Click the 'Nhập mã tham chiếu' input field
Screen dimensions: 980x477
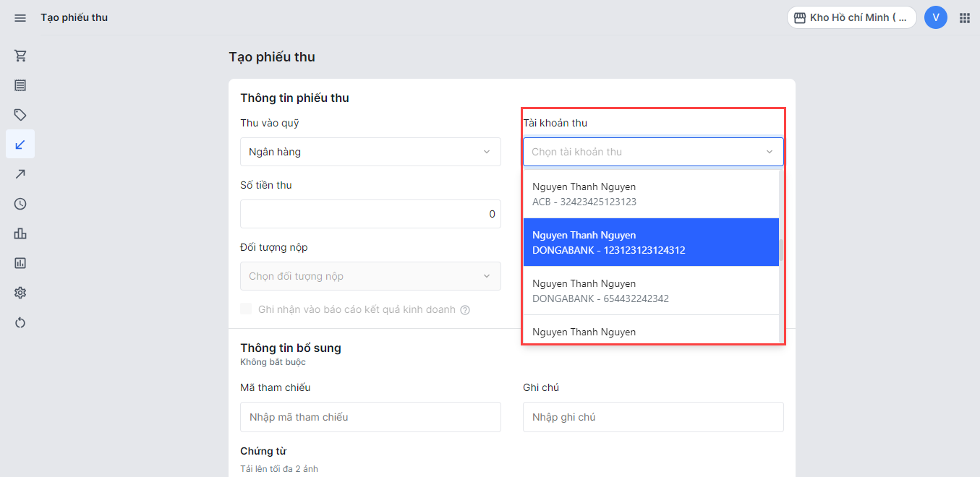[370, 417]
